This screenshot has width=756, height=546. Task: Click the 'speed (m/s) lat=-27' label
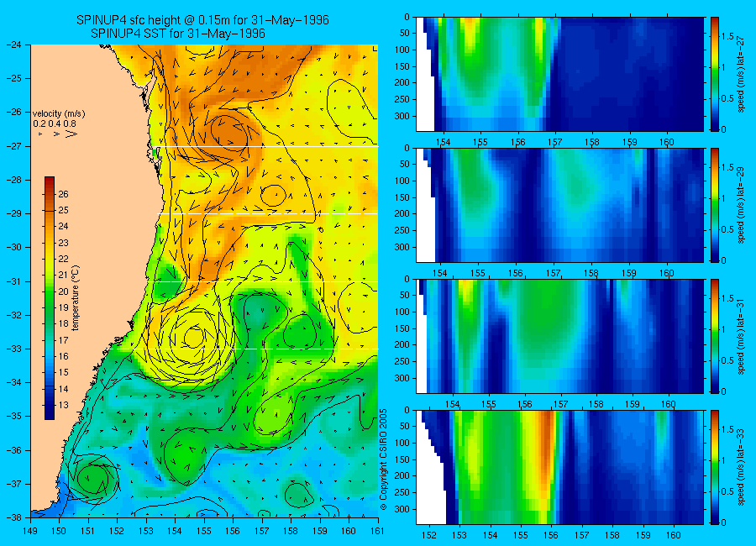tap(742, 74)
